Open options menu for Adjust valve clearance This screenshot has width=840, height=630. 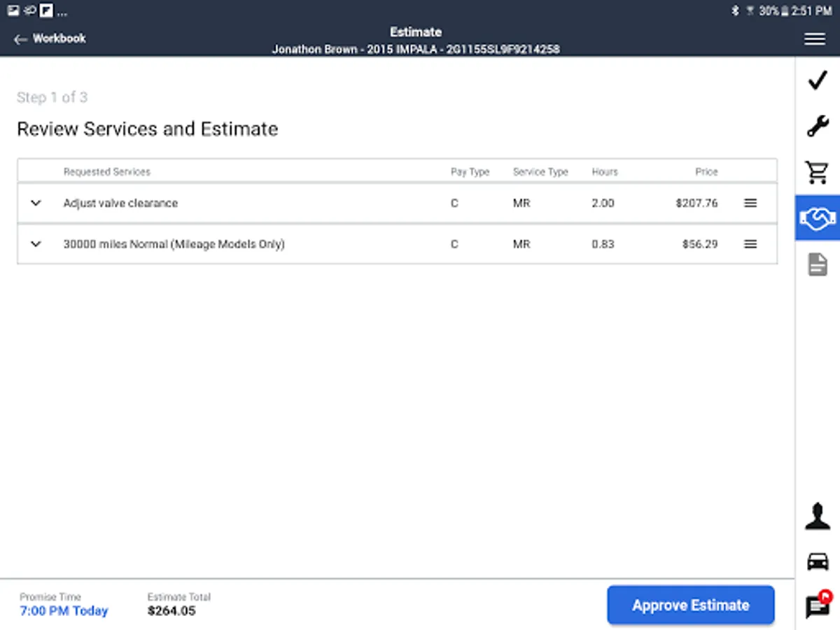pos(750,203)
